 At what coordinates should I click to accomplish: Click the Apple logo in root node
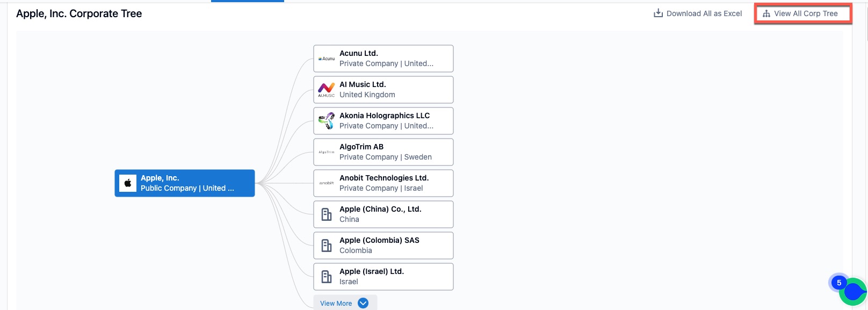(x=128, y=183)
